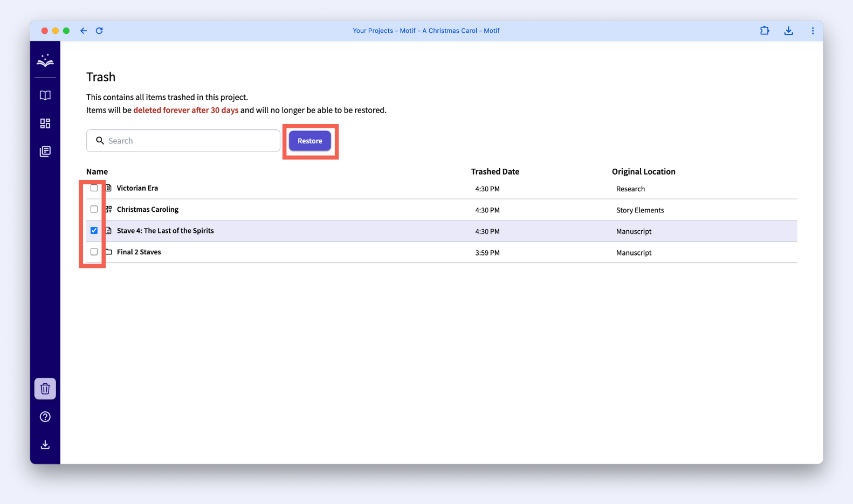Click the Restore button

point(310,141)
